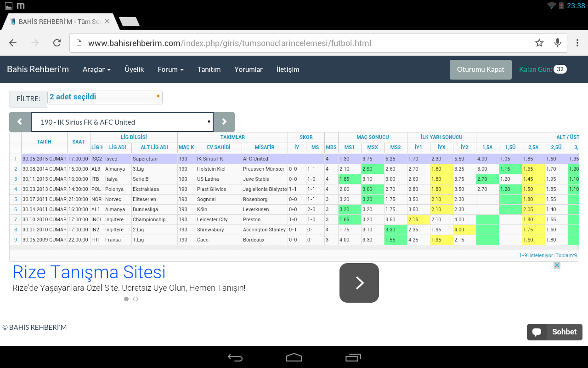The width and height of the screenshot is (588, 368).
Task: Open the IK Sirius FK match selector
Action: (122, 122)
